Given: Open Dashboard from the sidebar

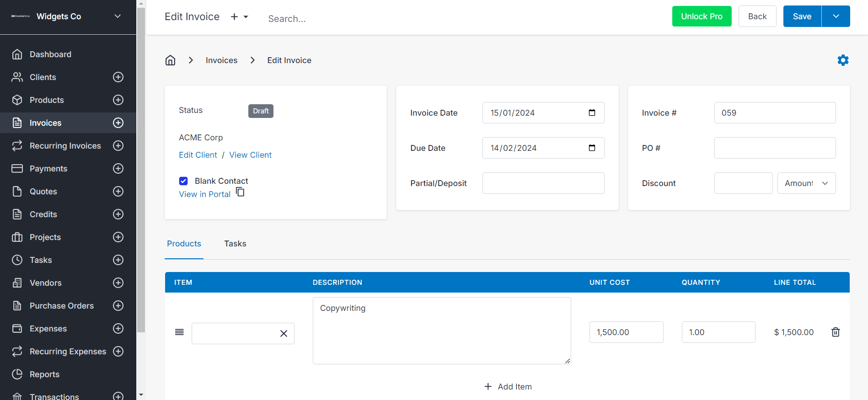Looking at the screenshot, I should 50,54.
